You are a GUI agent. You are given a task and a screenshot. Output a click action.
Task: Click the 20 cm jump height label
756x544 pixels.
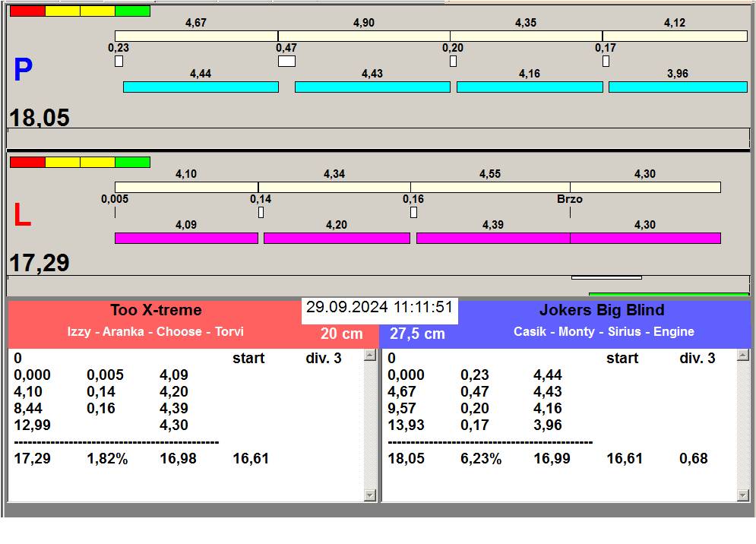pos(341,334)
